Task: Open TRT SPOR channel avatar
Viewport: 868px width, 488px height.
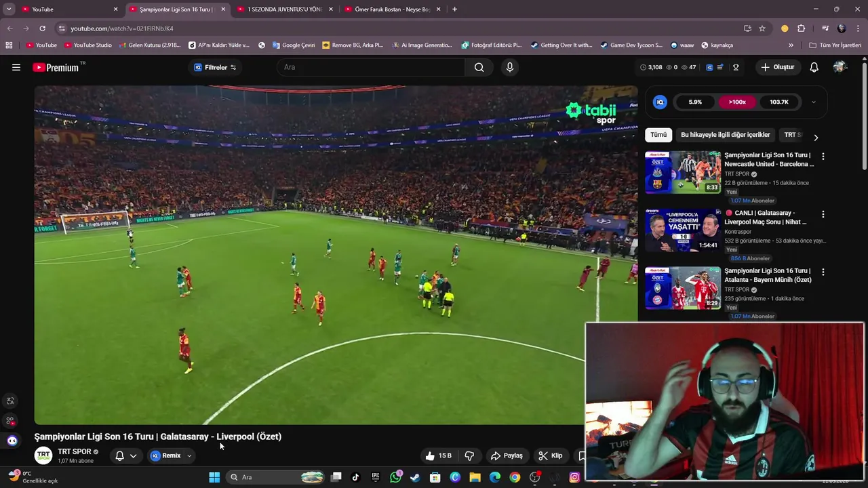Action: point(43,455)
